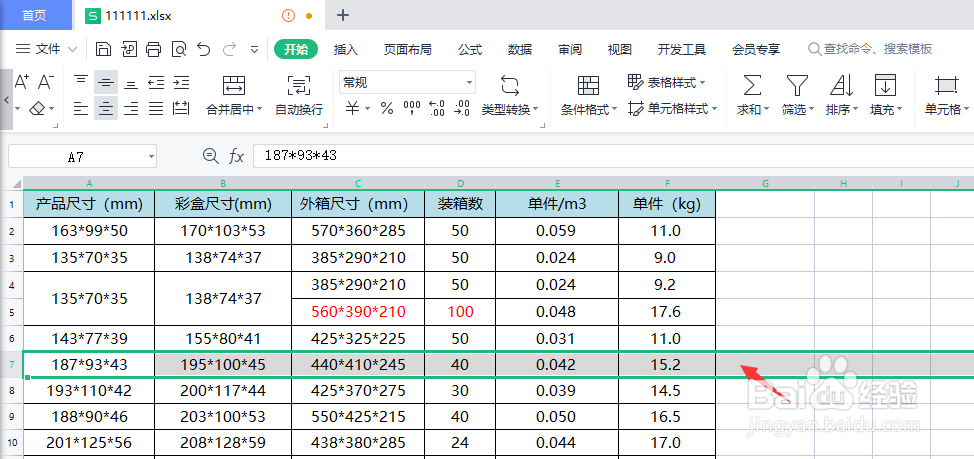Redo the last undone action

229,49
